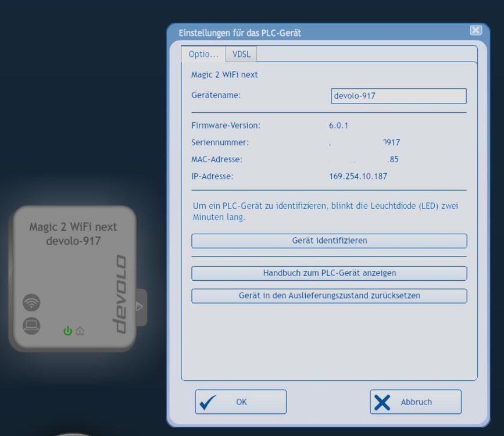Click the laptop icon on the device
The height and width of the screenshot is (436, 504).
[x=31, y=326]
